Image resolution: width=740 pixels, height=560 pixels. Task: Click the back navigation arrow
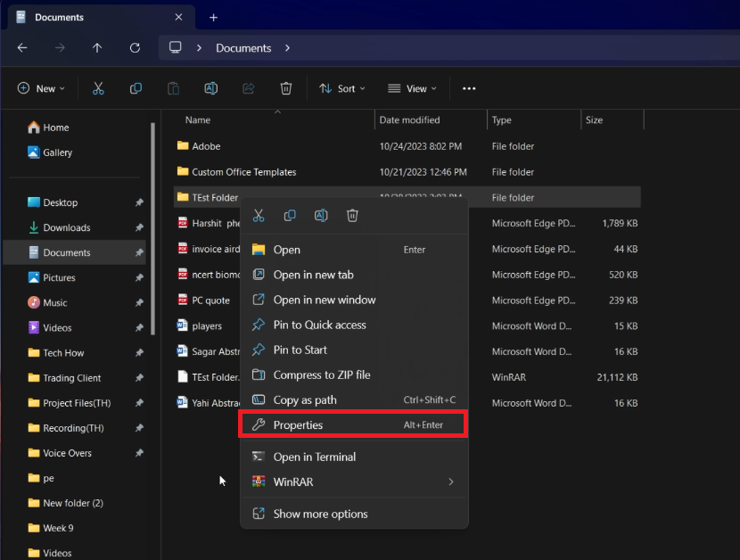click(21, 48)
